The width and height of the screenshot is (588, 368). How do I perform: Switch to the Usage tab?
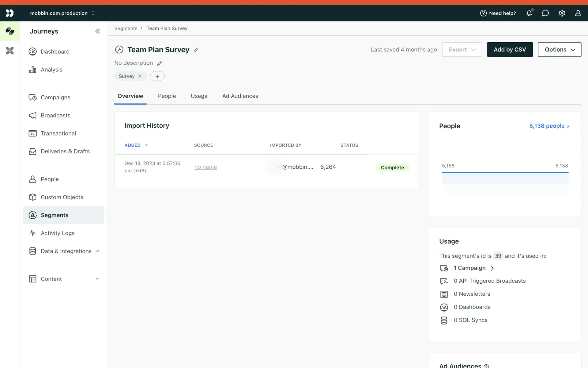199,96
